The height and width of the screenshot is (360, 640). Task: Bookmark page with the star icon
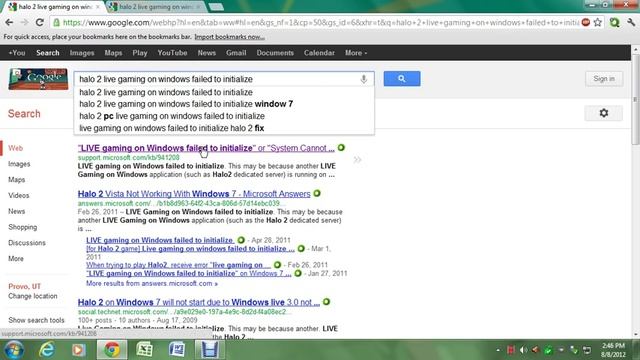click(598, 22)
